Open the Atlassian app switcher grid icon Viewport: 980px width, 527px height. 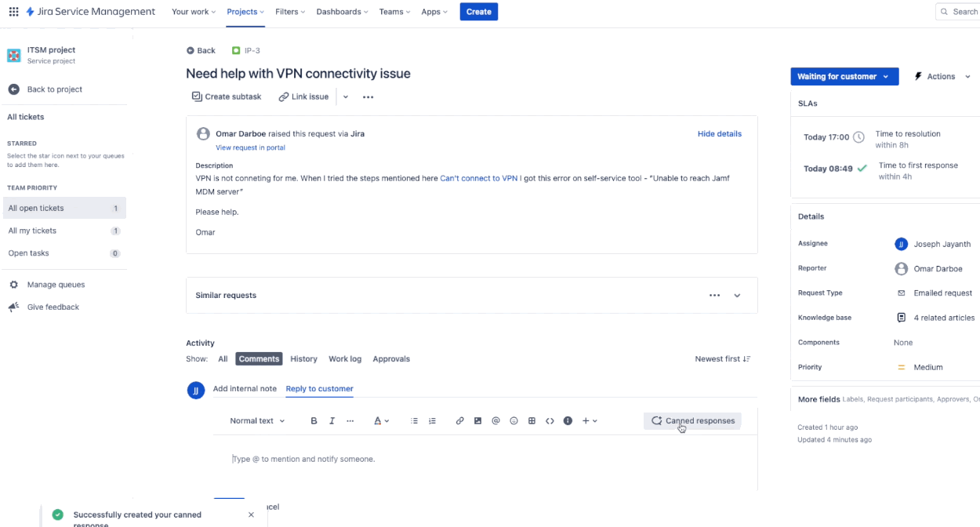point(13,11)
